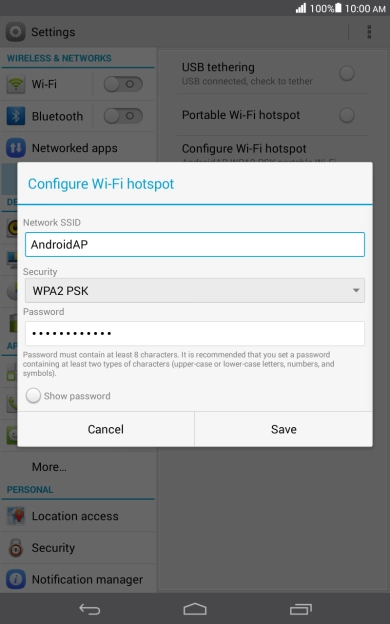Viewport: 390px width, 624px height.
Task: Enable the Show password checkbox
Action: [x=33, y=396]
